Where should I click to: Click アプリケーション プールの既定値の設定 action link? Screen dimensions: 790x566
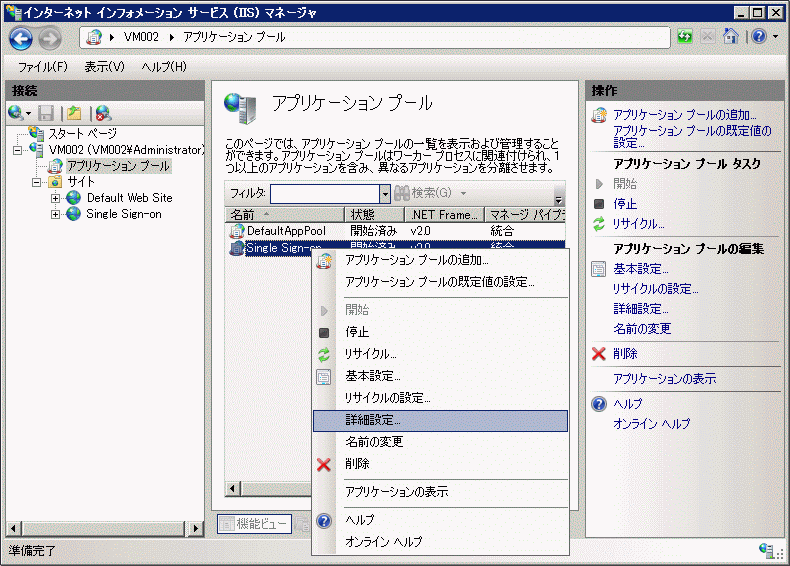pos(691,137)
